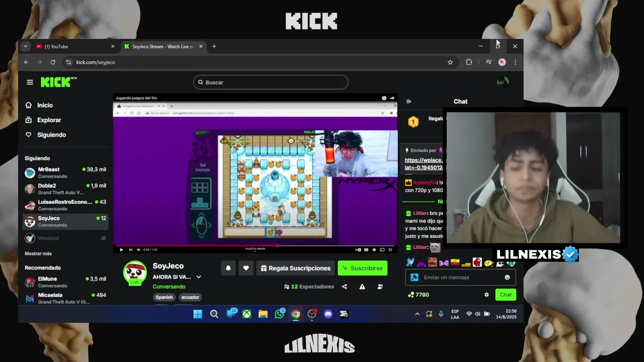Click the user profile avatar in header

[503, 82]
